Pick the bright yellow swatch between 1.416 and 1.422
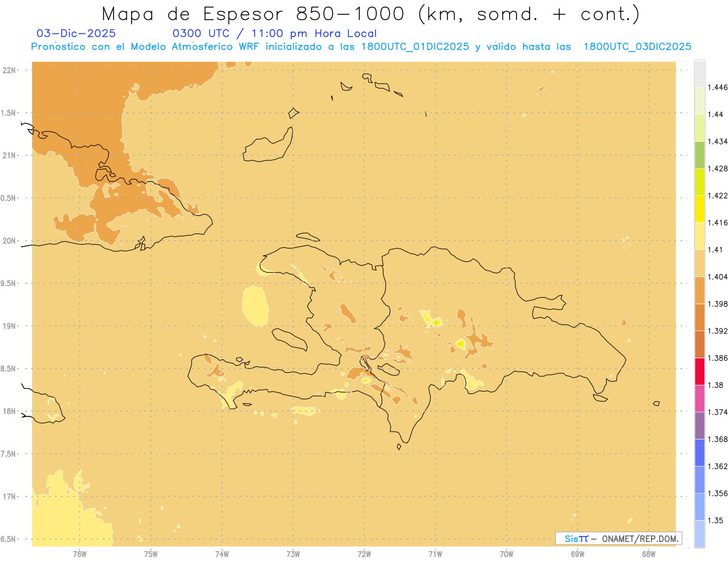The height and width of the screenshot is (562, 728). (x=699, y=209)
